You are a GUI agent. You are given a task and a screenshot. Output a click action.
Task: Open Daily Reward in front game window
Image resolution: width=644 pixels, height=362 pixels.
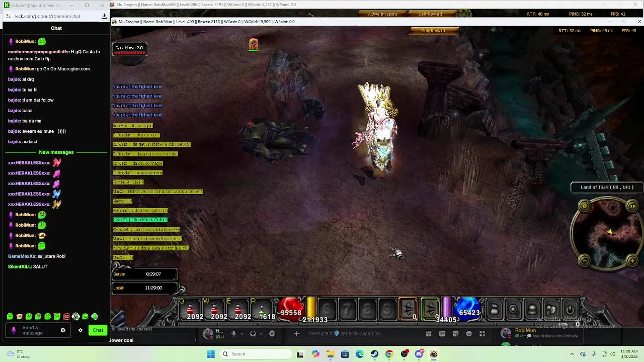pos(433,31)
